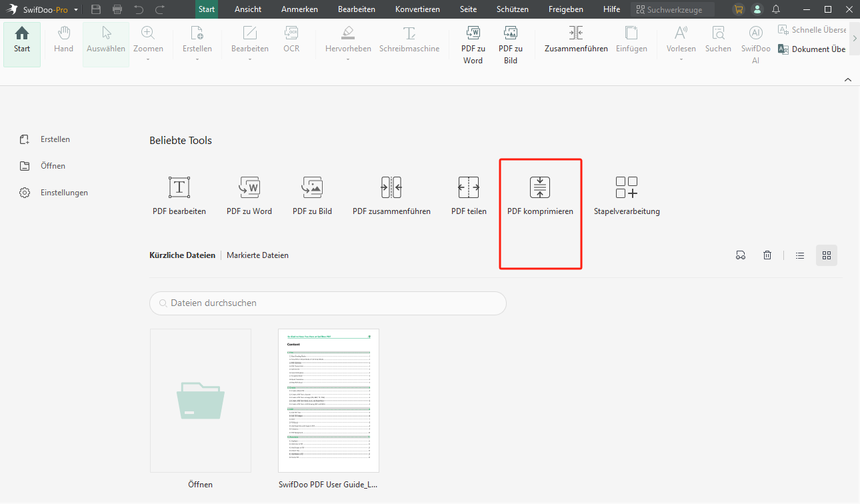Open the Konvertieren tab
The height and width of the screenshot is (504, 860).
pyautogui.click(x=417, y=9)
